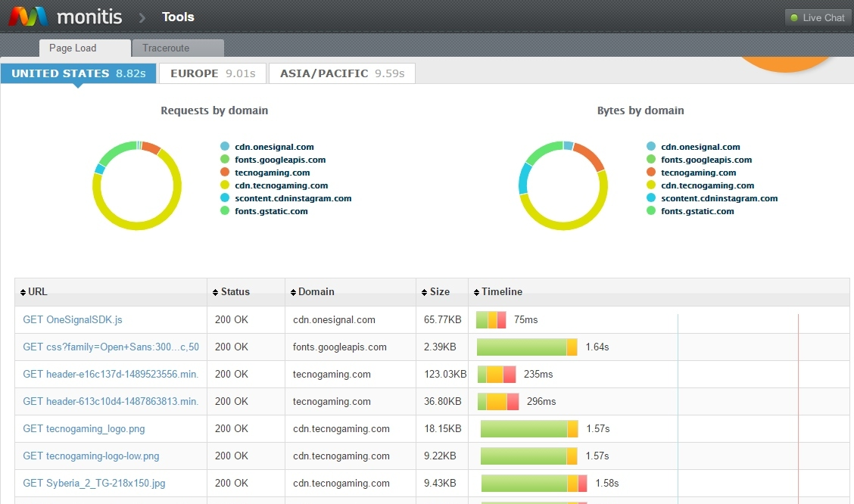Click the 18.15KB size cell
Viewport: 854px width, 504px height.
[x=442, y=428]
